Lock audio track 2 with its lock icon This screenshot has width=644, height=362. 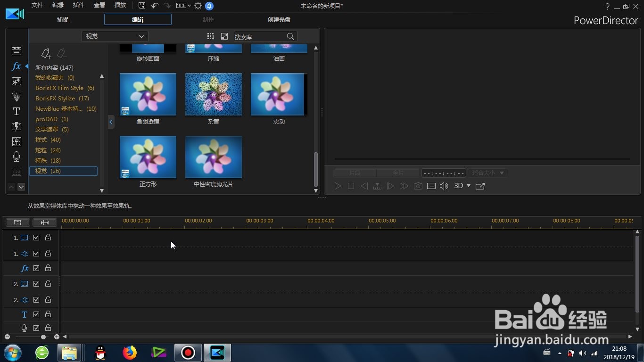(48, 299)
